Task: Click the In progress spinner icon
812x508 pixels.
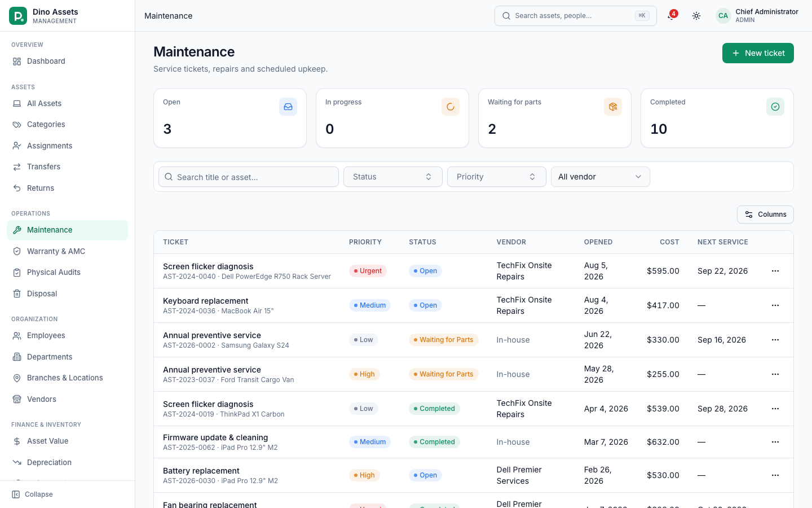Action: click(x=451, y=107)
